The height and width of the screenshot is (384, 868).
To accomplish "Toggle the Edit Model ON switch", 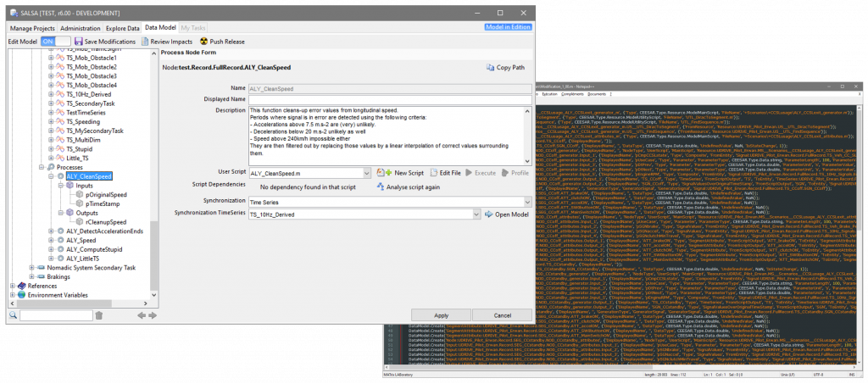I will click(x=52, y=41).
